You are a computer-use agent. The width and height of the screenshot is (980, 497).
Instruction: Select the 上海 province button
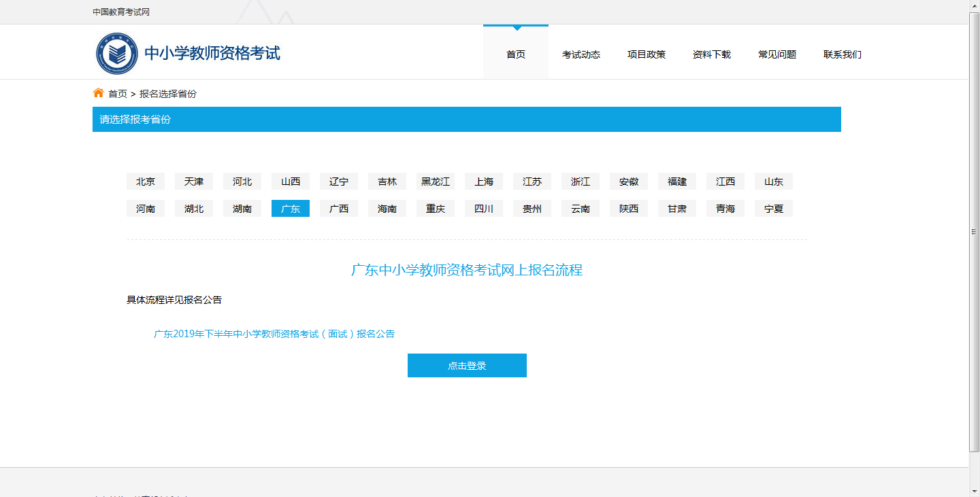[484, 182]
